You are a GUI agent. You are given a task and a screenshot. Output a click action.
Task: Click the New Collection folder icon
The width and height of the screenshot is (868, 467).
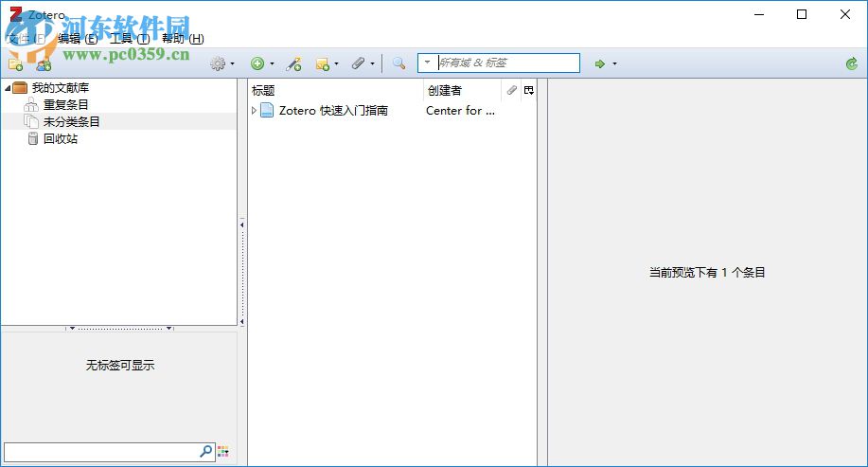tap(15, 64)
